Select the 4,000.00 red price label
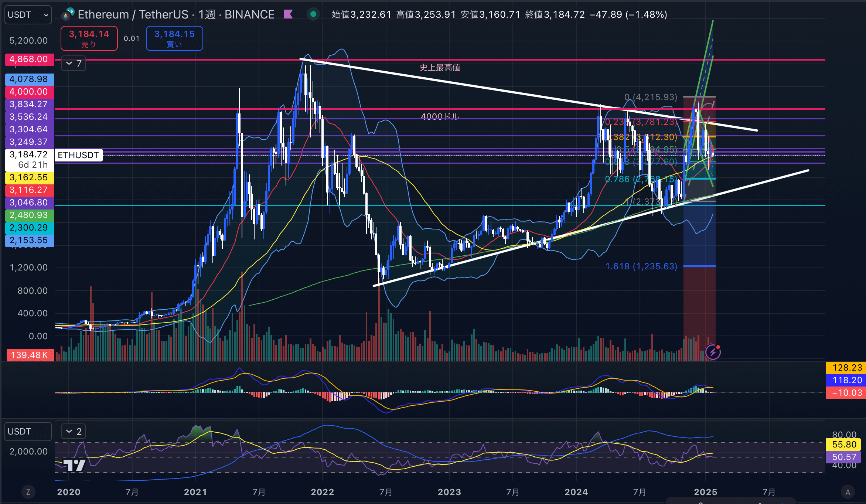The height and width of the screenshot is (504, 866). [x=29, y=92]
